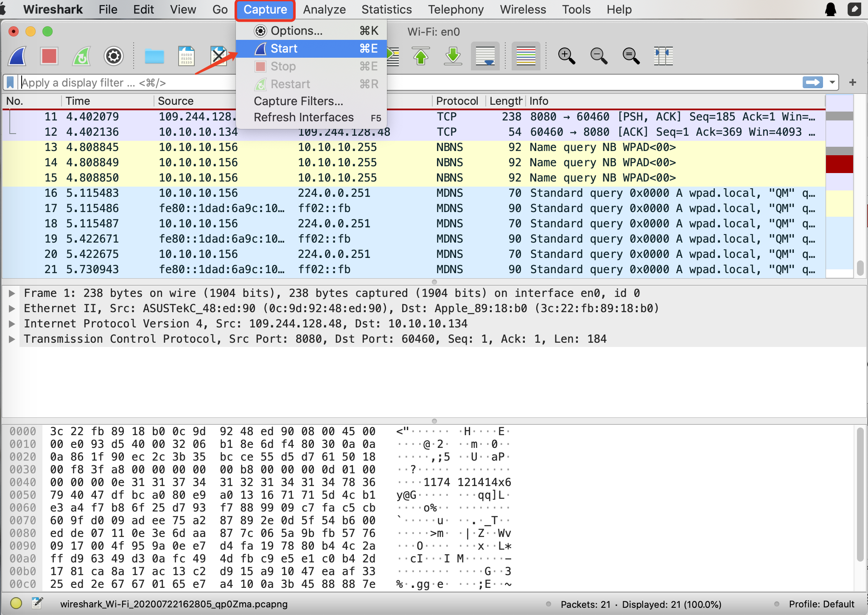Jump to the last packet with green down arrow
This screenshot has width=868, height=615.
453,56
